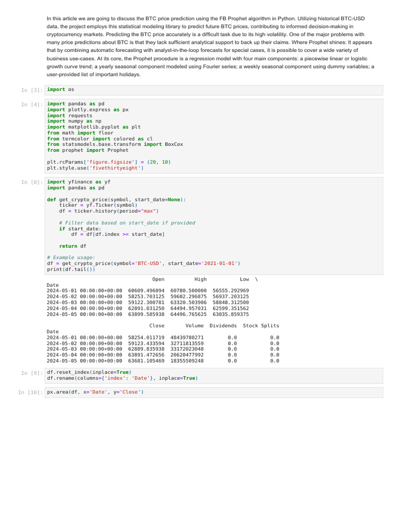Viewport: 399px width, 532px height.
Task: Click the plt.style.use fivethirtyeight line
Action: click(x=96, y=168)
